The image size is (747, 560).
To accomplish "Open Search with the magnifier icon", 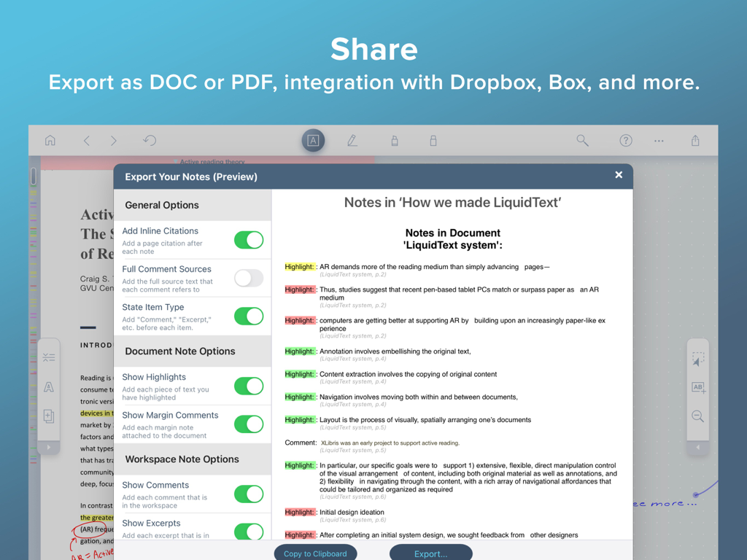I will [x=582, y=140].
